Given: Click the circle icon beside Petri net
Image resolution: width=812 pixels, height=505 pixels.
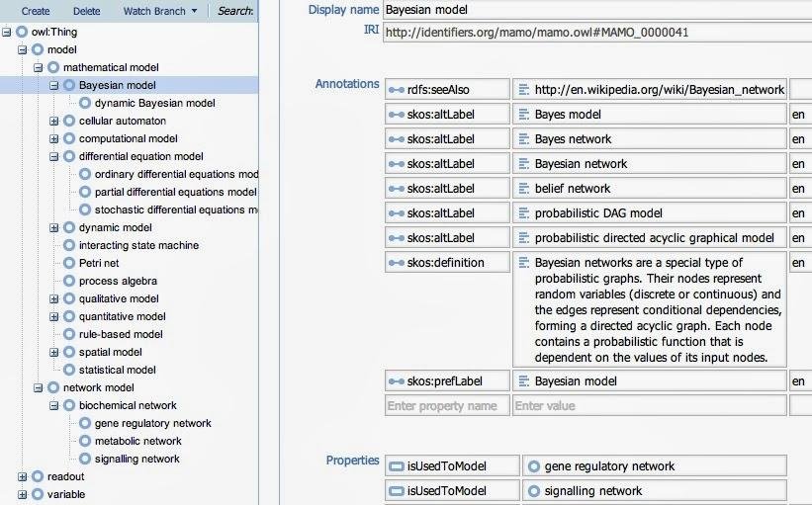Looking at the screenshot, I should (x=69, y=263).
